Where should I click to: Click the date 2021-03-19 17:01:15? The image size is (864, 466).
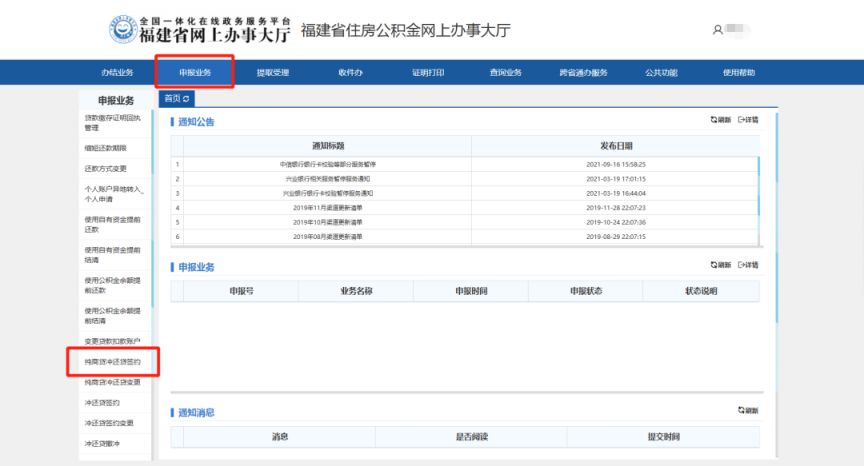click(616, 178)
